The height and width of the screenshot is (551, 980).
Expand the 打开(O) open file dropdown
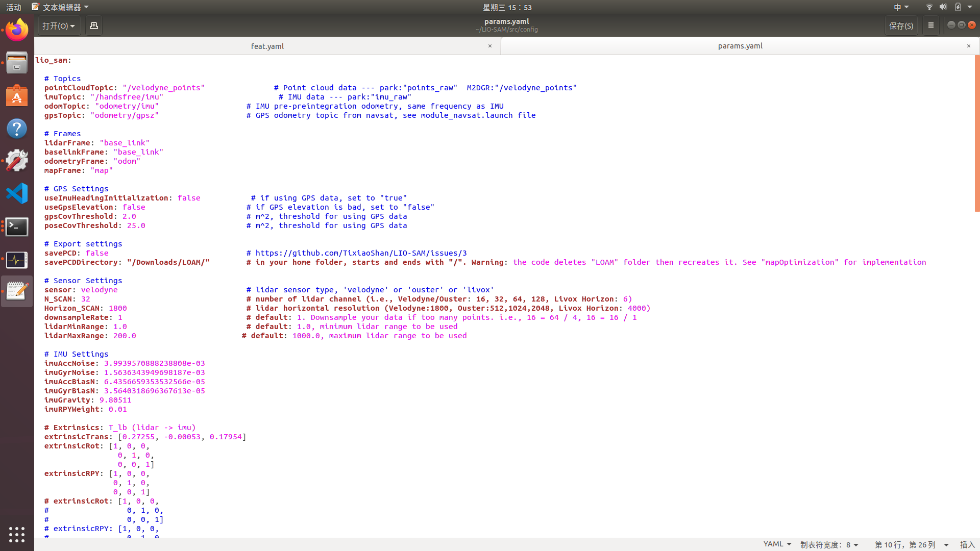pyautogui.click(x=59, y=25)
